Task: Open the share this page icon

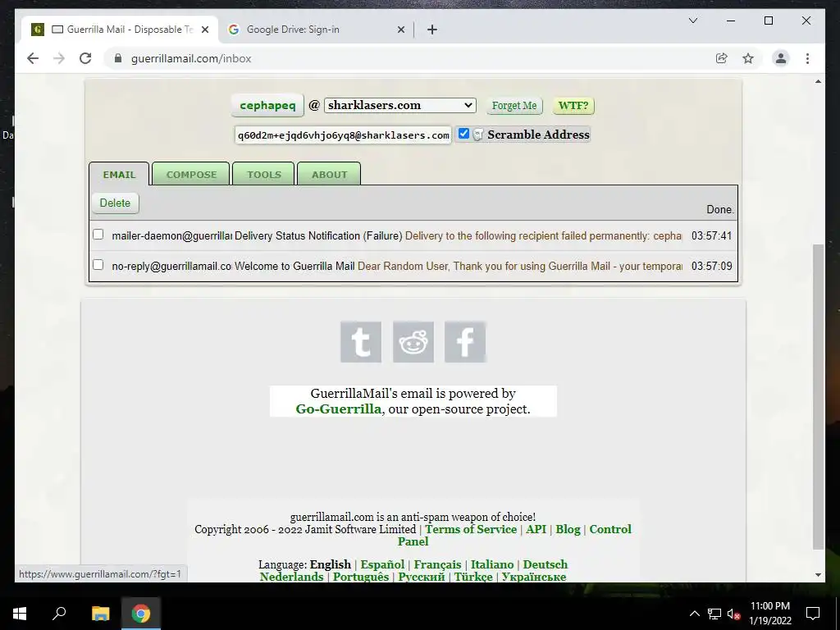Action: coord(722,58)
